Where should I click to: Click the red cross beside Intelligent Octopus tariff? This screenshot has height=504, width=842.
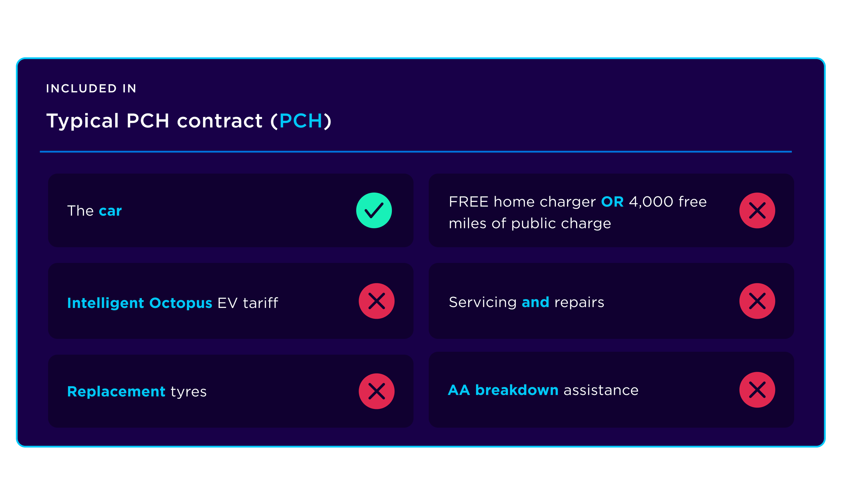tap(376, 301)
